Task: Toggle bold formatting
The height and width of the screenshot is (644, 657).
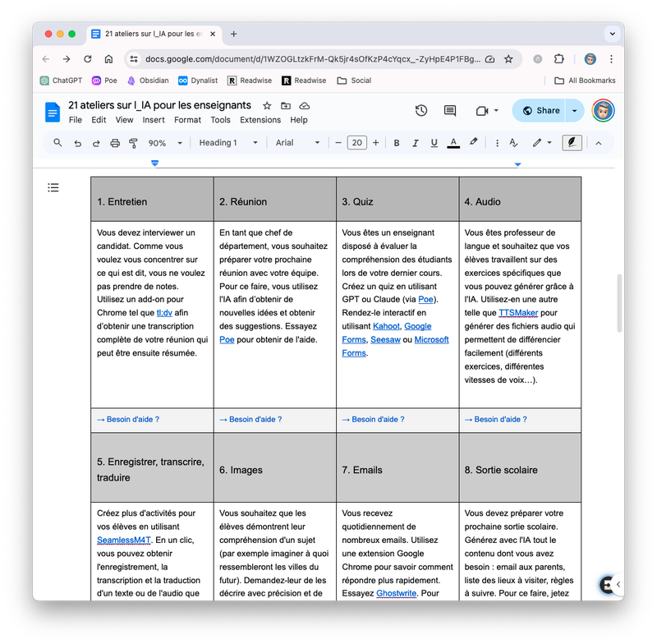Action: pos(396,143)
